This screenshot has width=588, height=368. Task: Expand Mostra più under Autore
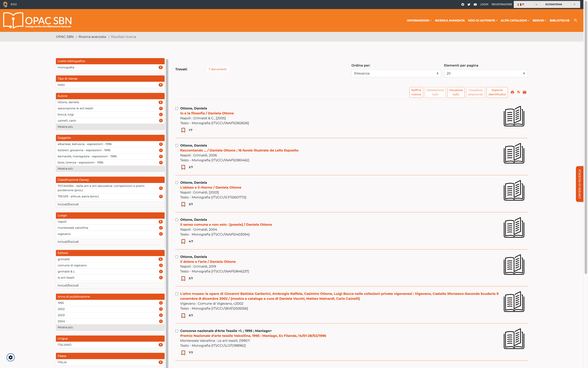tap(110, 127)
